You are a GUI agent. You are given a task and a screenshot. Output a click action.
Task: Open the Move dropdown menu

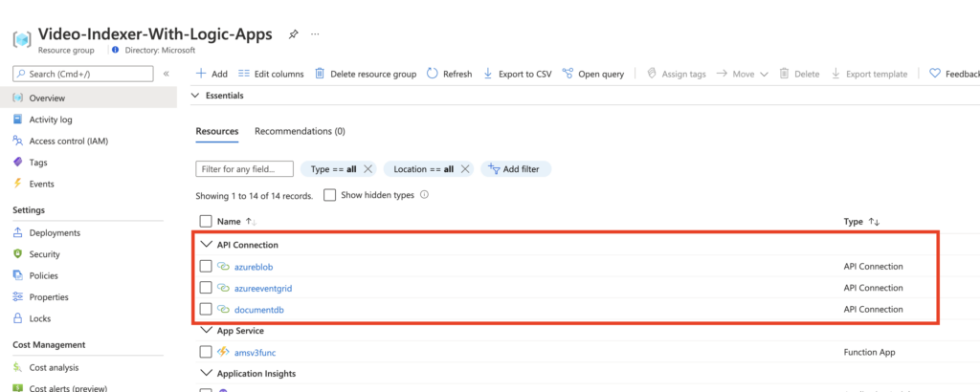[742, 74]
